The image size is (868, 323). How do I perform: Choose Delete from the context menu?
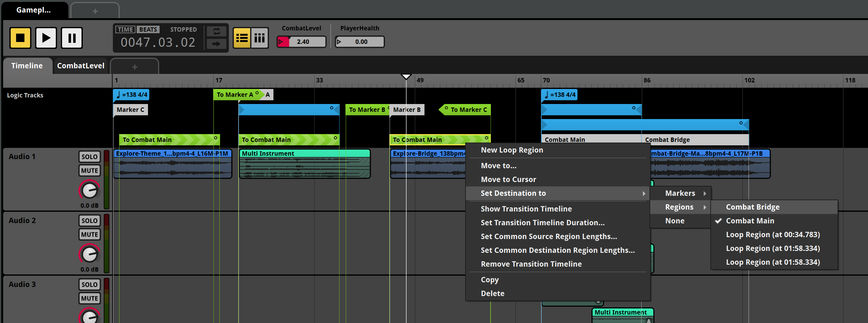558,293
